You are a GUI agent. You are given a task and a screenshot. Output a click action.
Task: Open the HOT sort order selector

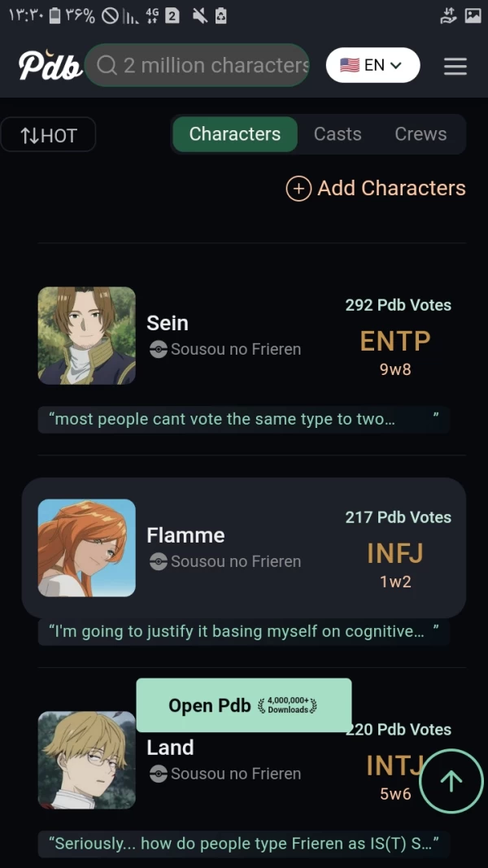(48, 135)
